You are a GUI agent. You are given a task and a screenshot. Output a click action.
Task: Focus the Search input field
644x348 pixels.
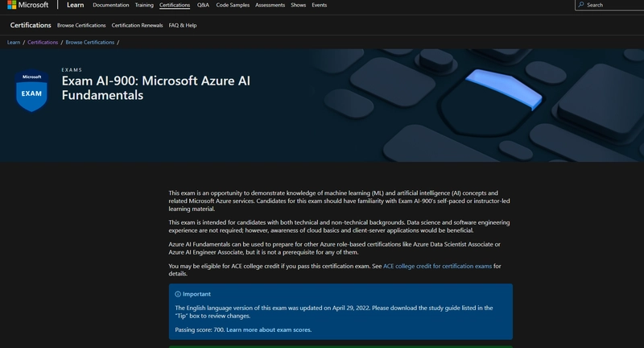[613, 5]
